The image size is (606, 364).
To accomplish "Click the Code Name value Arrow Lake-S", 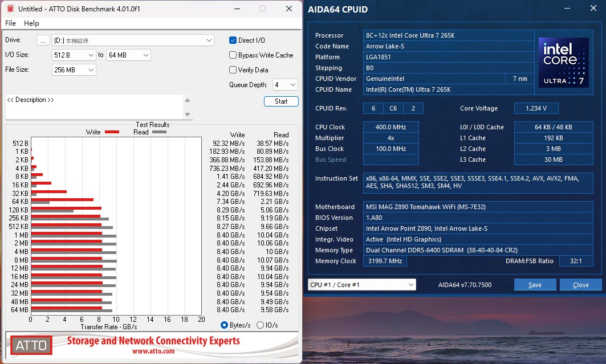I will click(x=448, y=46).
